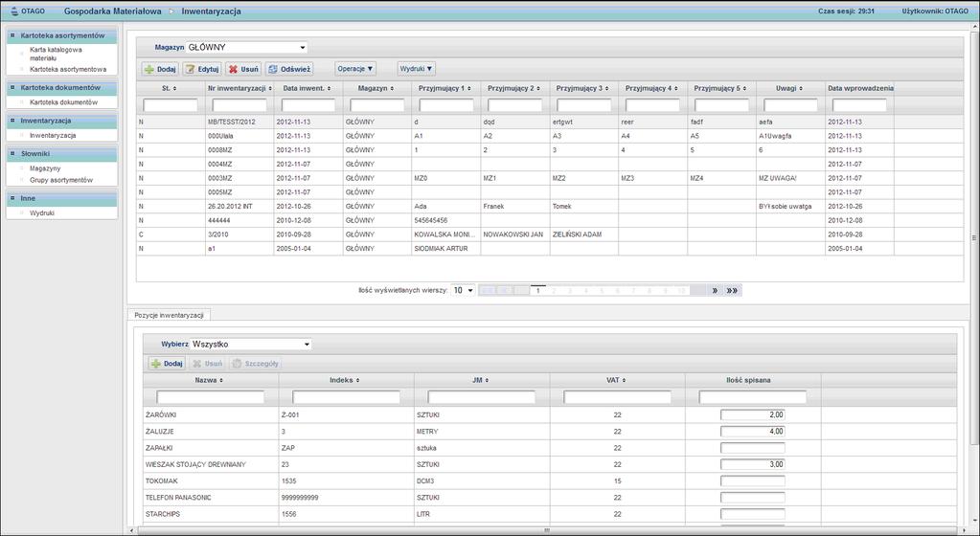
Task: Sort by Przyjmujący 2 column
Action: coord(513,88)
